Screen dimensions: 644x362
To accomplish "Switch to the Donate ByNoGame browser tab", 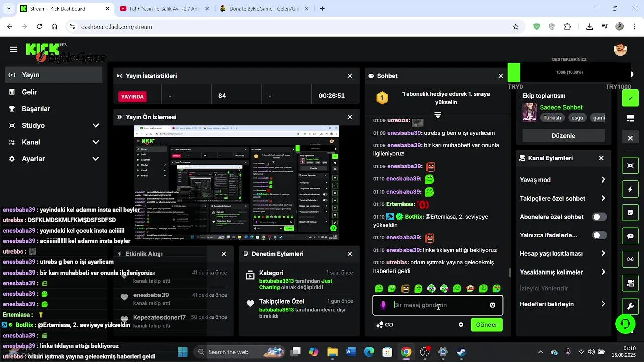I will (x=266, y=9).
